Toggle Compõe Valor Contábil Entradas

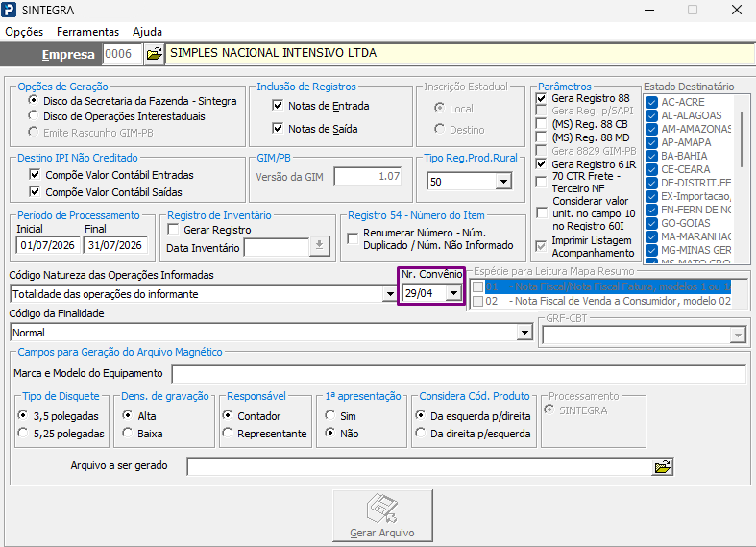[x=35, y=174]
